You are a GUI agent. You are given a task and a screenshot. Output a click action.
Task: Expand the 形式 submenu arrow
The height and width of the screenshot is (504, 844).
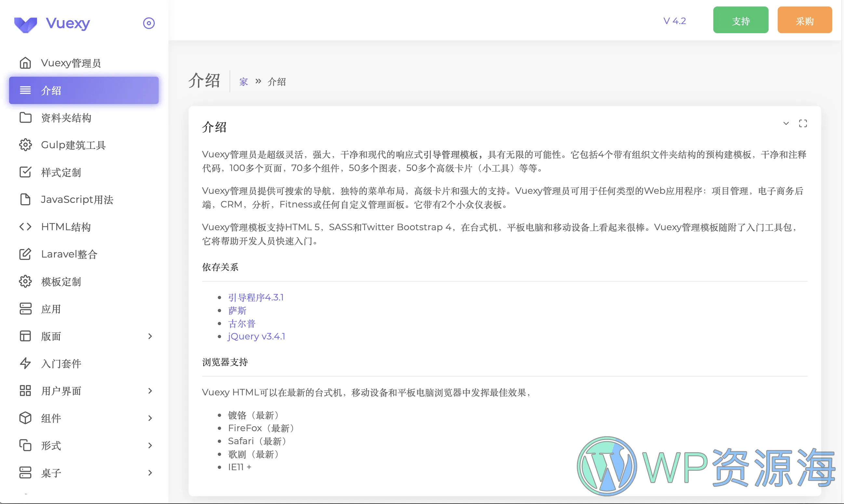point(150,445)
